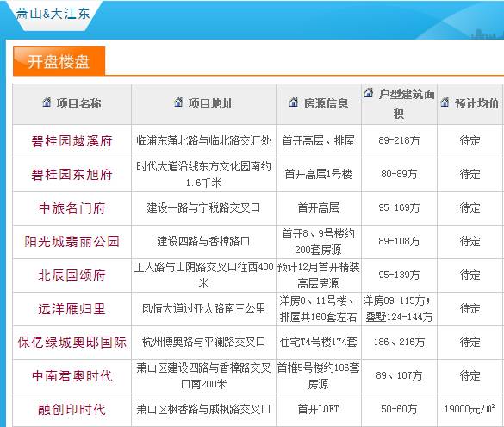Open the 北辰国颂府 project link
The width and height of the screenshot is (504, 427).
tap(72, 275)
